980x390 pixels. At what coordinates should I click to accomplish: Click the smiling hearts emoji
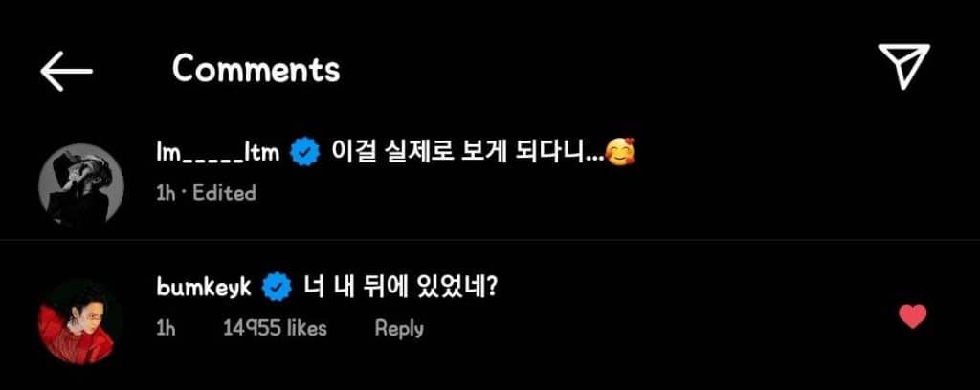pos(622,151)
